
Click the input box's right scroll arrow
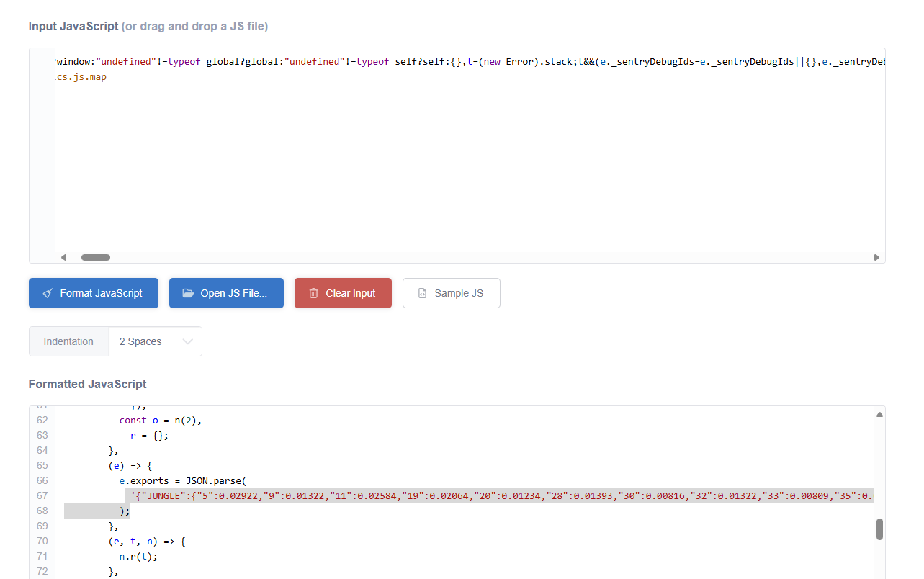(x=876, y=257)
